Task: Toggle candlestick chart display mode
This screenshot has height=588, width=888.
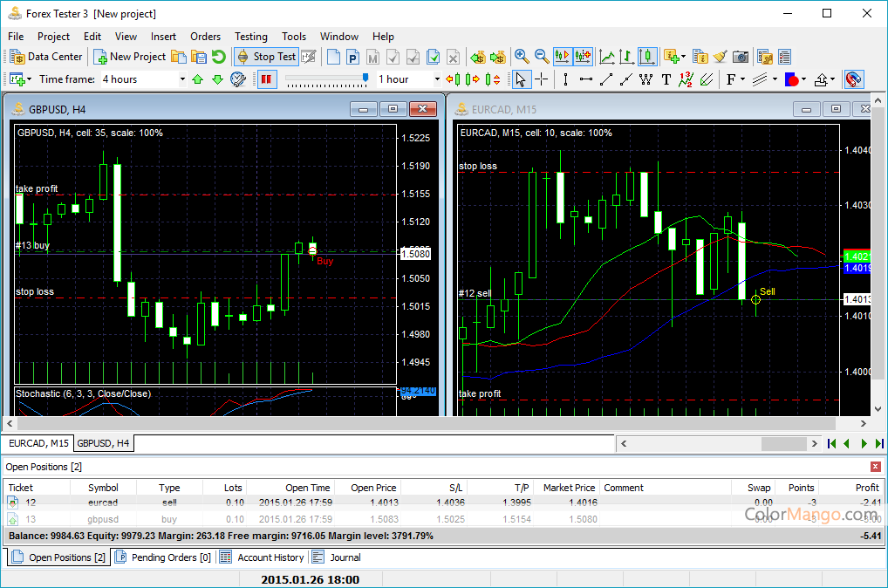Action: click(x=647, y=57)
